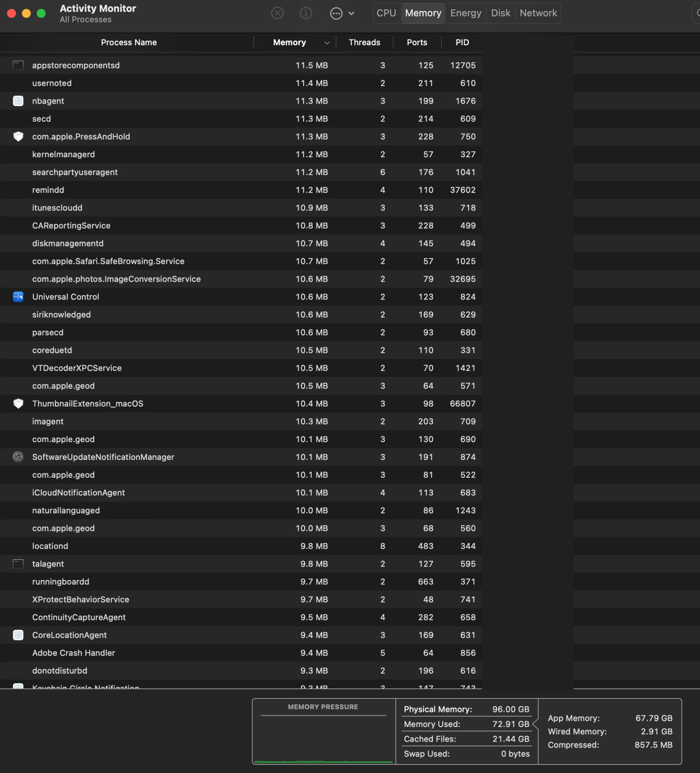Click the Memory Pressure graph

pos(324,731)
